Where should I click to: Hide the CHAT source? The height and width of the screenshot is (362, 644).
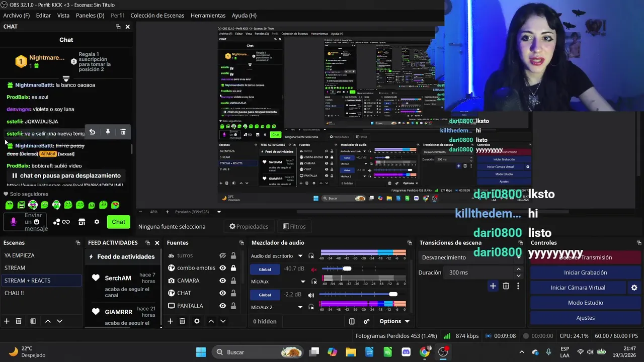click(x=222, y=293)
